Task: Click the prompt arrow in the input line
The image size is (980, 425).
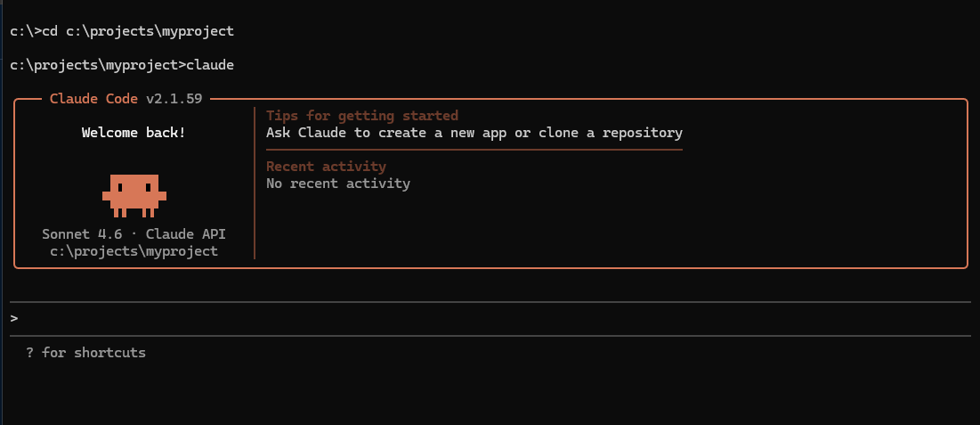Action: [x=14, y=319]
